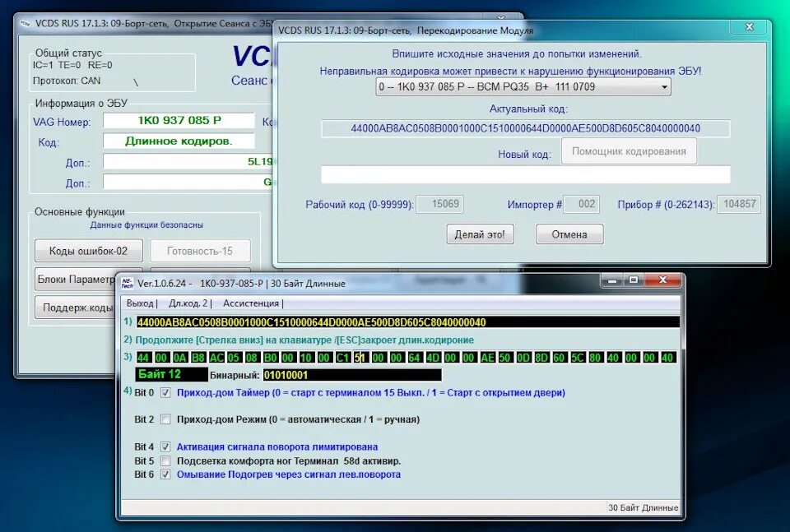Screen dimensions: 790x532
Task: Select byte cell 4D
Action: click(x=433, y=358)
